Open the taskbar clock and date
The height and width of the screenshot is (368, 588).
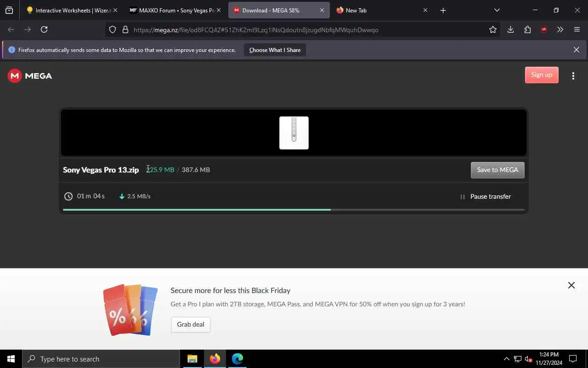click(548, 359)
